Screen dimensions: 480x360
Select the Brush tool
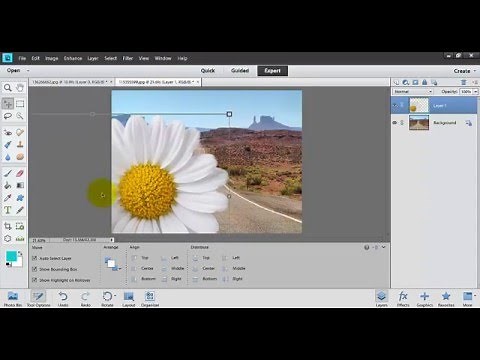[x=8, y=173]
